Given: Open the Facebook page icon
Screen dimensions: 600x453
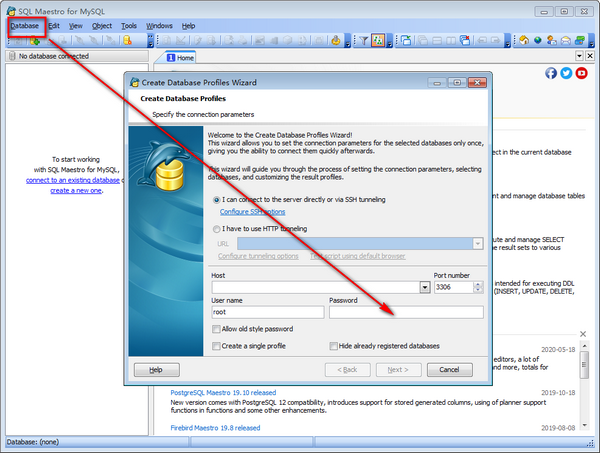Looking at the screenshot, I should (x=551, y=73).
